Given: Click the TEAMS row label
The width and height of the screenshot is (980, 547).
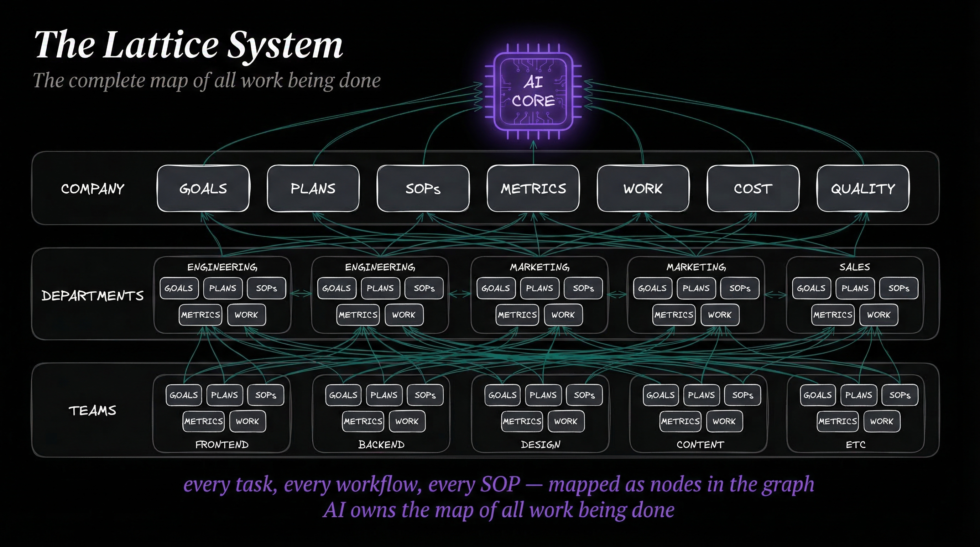Looking at the screenshot, I should [93, 411].
